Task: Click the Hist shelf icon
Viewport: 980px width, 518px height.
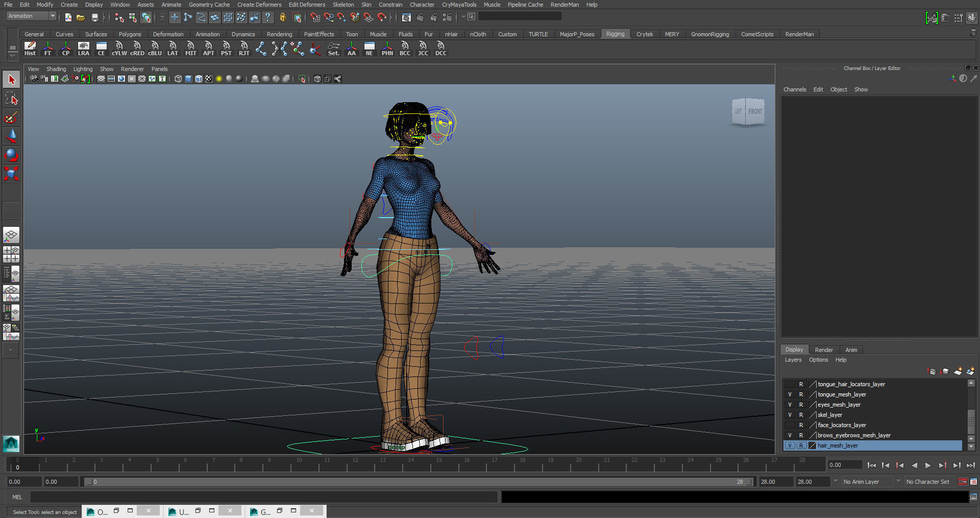Action: pos(30,49)
